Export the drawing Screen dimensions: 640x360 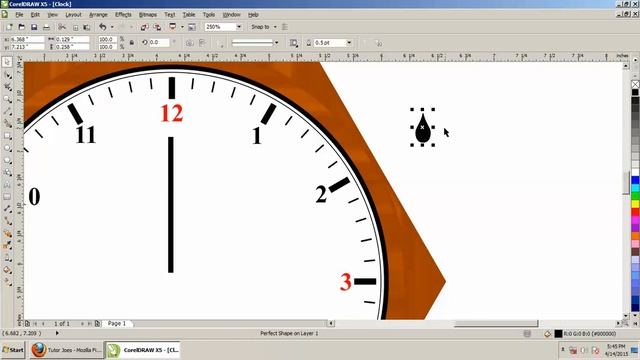[x=157, y=27]
